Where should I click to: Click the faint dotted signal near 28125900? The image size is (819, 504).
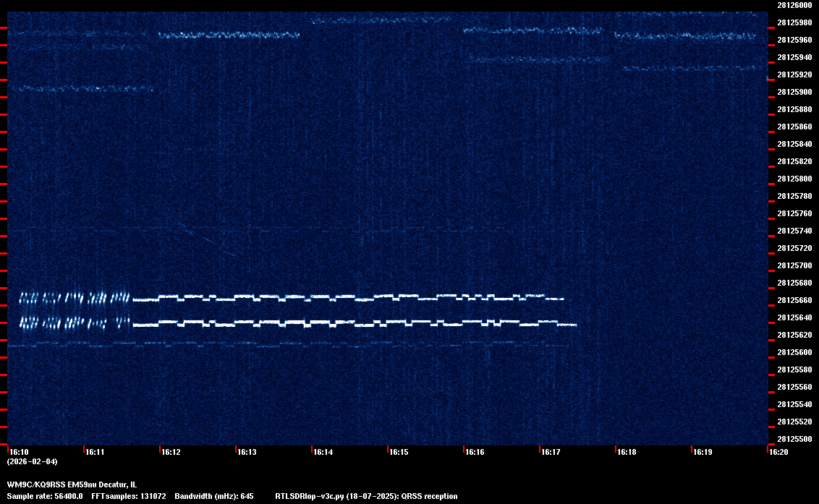coord(80,89)
